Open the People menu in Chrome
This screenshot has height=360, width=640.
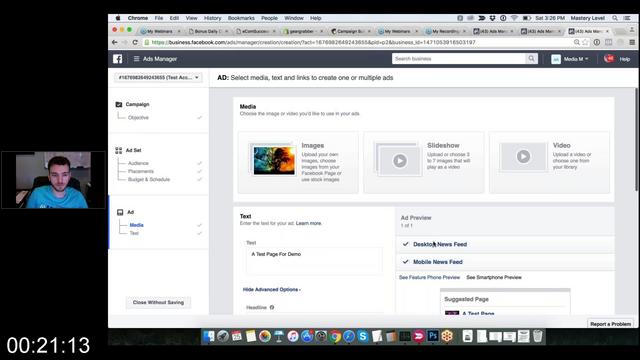tap(269, 18)
